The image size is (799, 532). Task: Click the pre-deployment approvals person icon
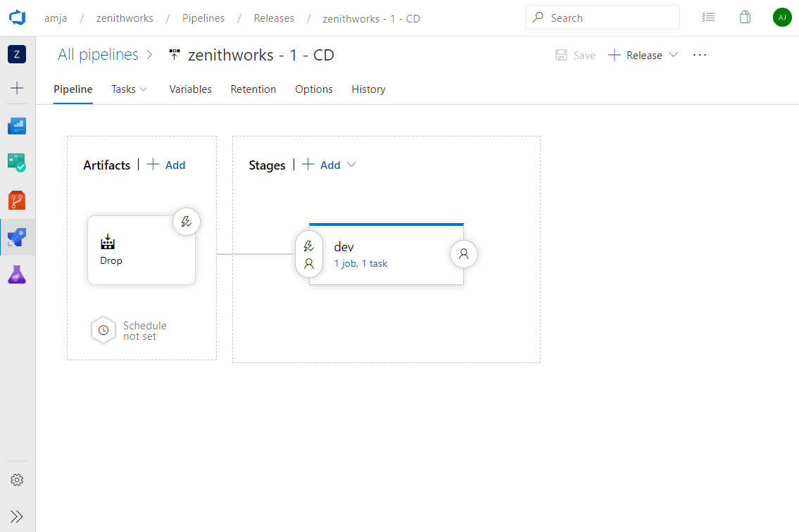coord(308,263)
